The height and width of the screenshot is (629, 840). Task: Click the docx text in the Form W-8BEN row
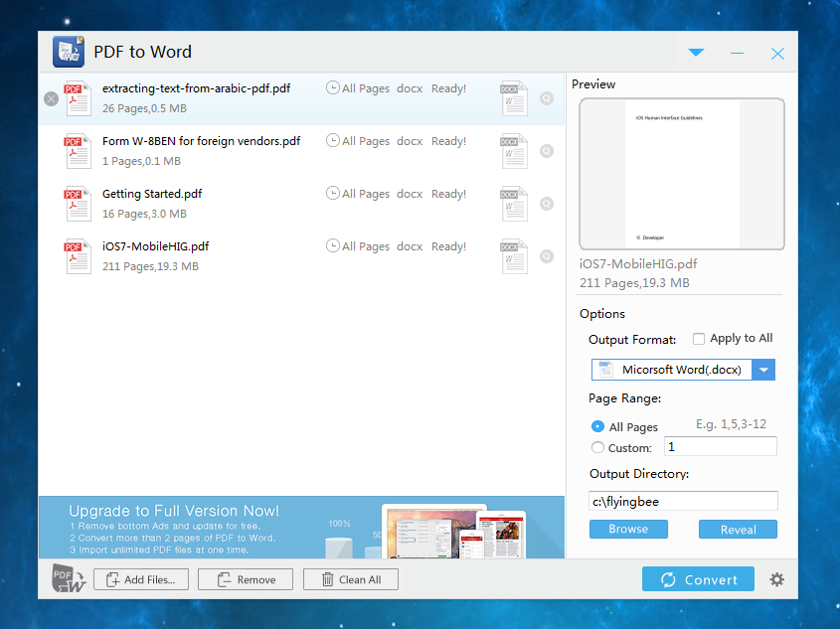pyautogui.click(x=410, y=141)
